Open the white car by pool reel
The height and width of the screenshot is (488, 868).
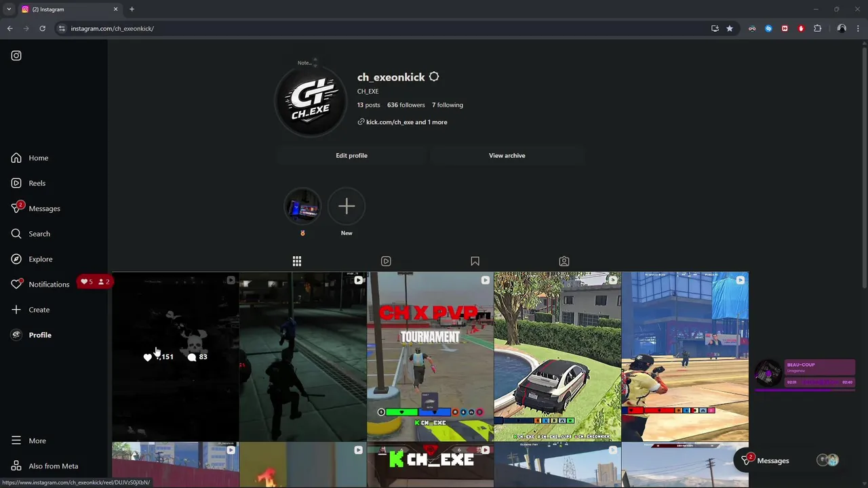[x=557, y=357]
